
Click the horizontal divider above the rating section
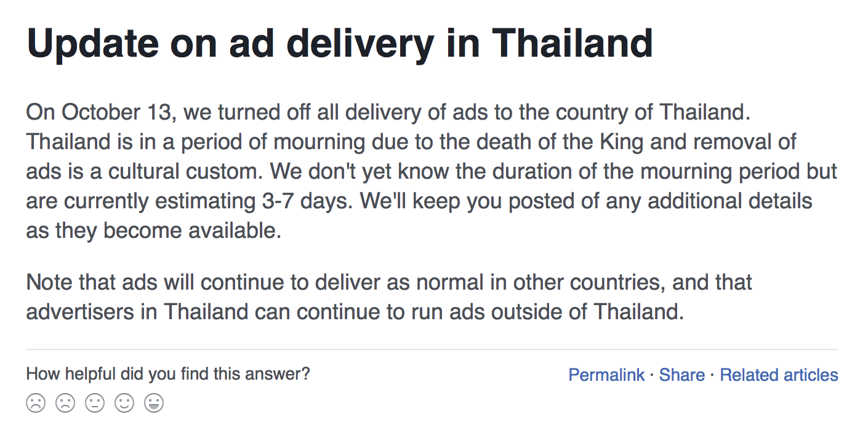coord(432,349)
